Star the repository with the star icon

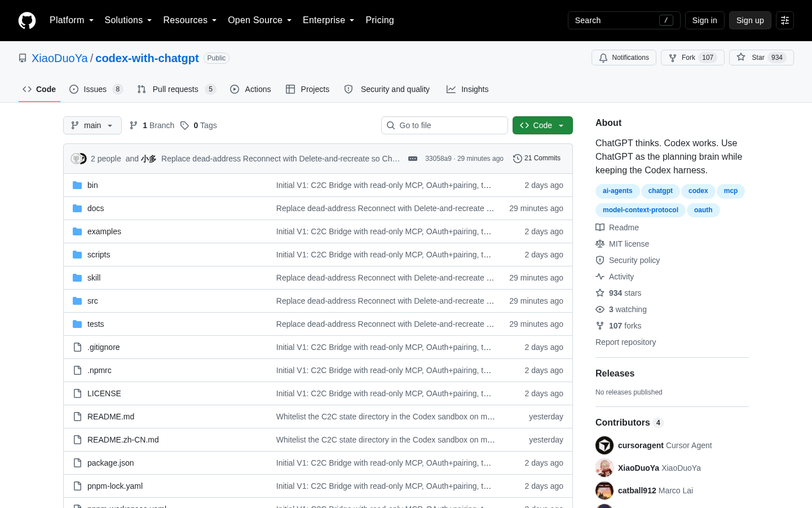click(741, 58)
